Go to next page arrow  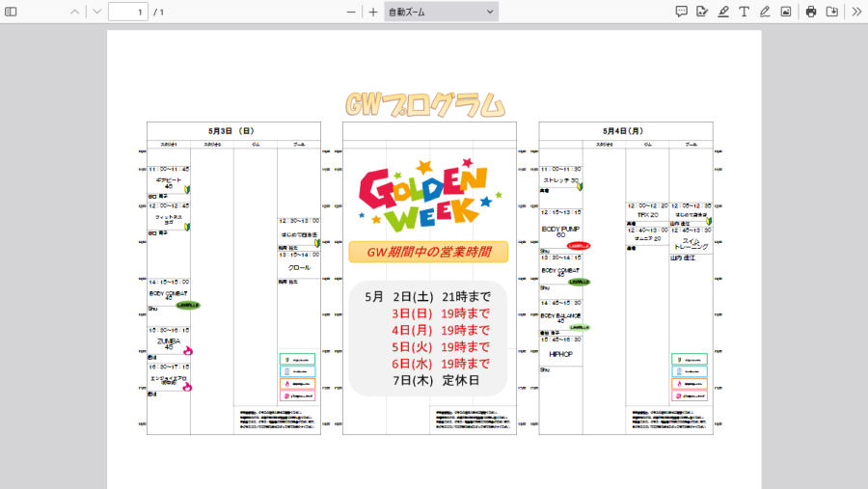click(96, 12)
